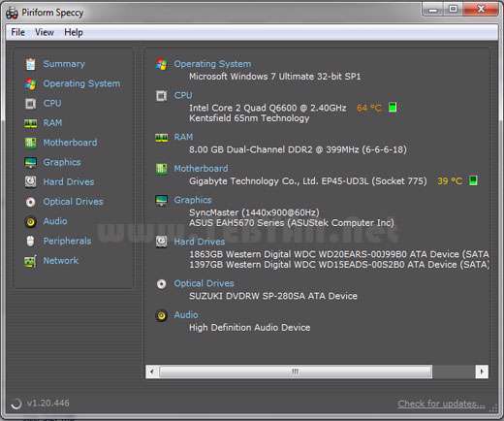Image resolution: width=504 pixels, height=421 pixels.
Task: Click High Definition Audio Device text
Action: pos(249,328)
